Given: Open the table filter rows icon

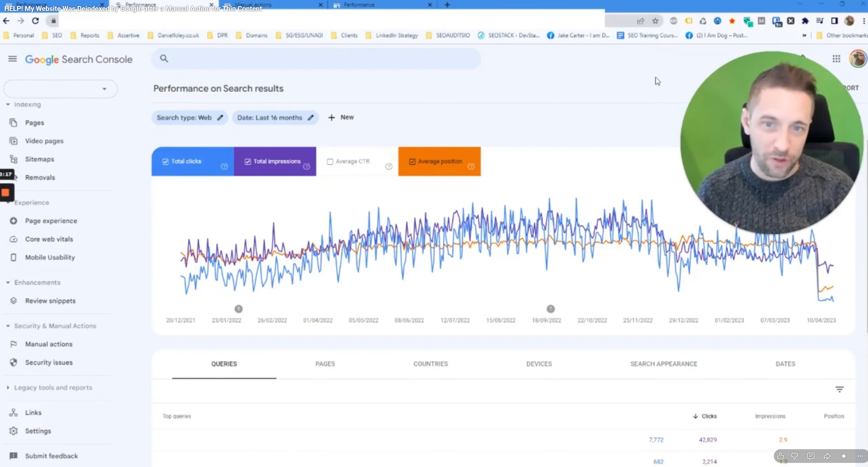Looking at the screenshot, I should (x=839, y=389).
